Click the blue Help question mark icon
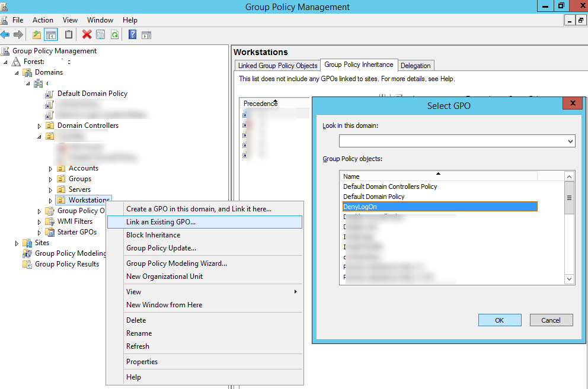The image size is (588, 389). point(132,34)
